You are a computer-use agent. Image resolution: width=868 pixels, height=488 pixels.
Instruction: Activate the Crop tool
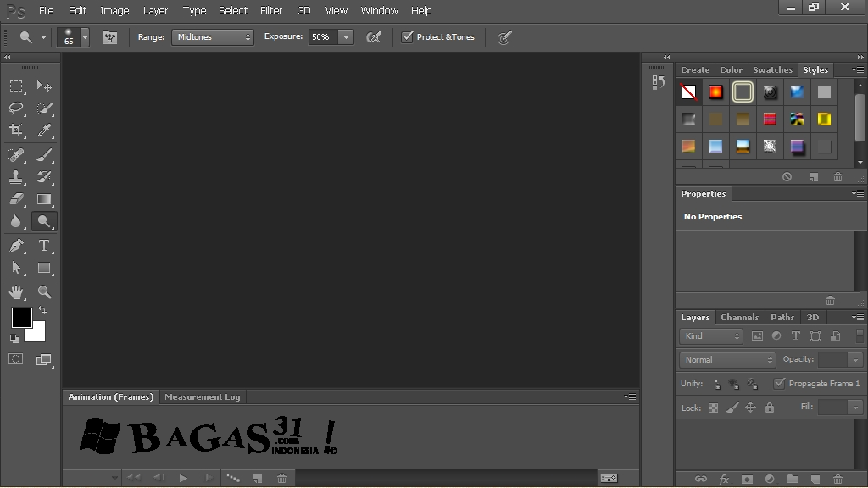[x=16, y=130]
